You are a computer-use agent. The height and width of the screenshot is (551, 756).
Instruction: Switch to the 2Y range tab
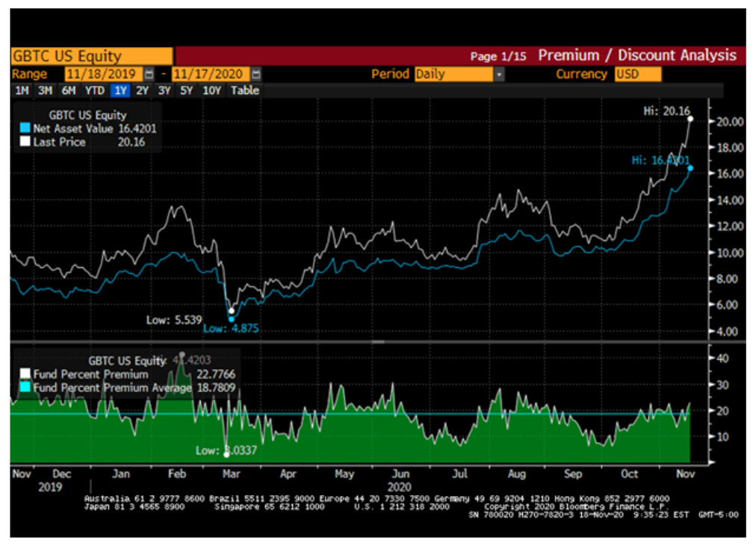click(142, 90)
